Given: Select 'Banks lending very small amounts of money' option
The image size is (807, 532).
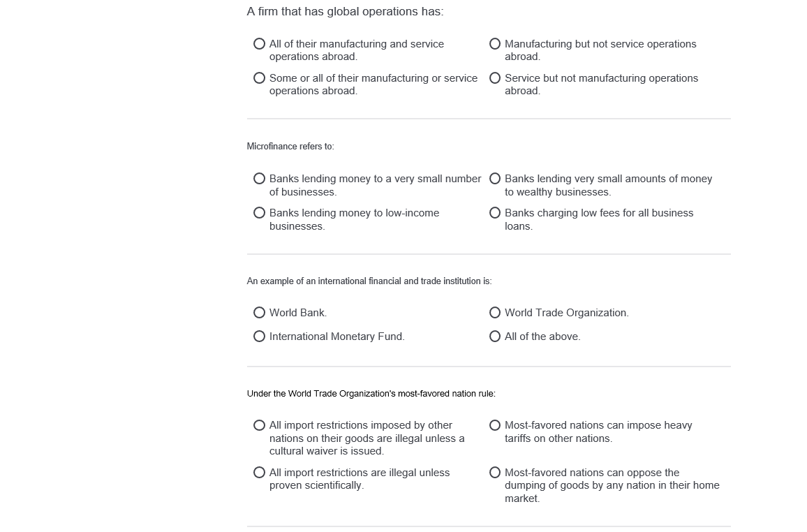Looking at the screenshot, I should pyautogui.click(x=494, y=179).
